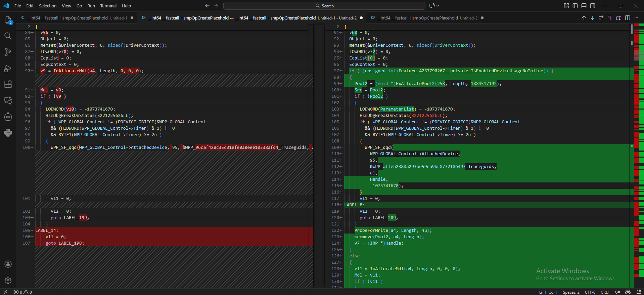This screenshot has width=644, height=295.
Task: Open the Extensions view
Action: point(8,84)
